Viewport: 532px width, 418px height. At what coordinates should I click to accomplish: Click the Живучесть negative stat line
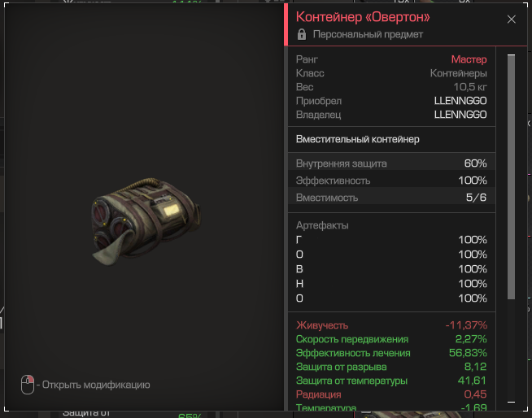coord(391,325)
